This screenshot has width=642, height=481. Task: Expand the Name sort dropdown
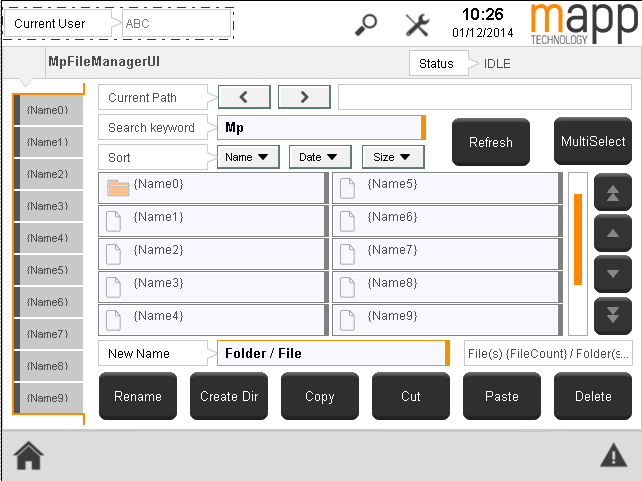[248, 157]
